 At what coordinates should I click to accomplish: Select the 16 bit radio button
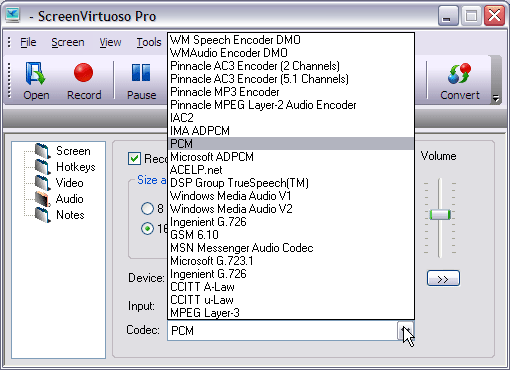point(147,229)
